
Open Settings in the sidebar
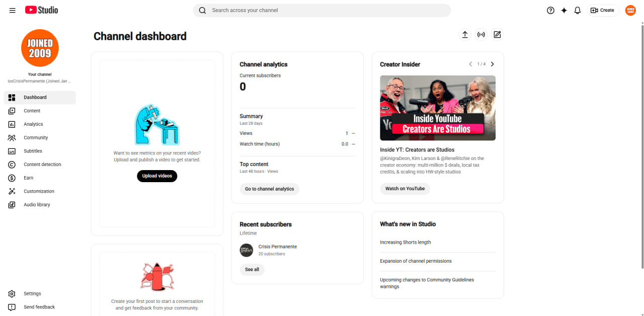pyautogui.click(x=40, y=294)
